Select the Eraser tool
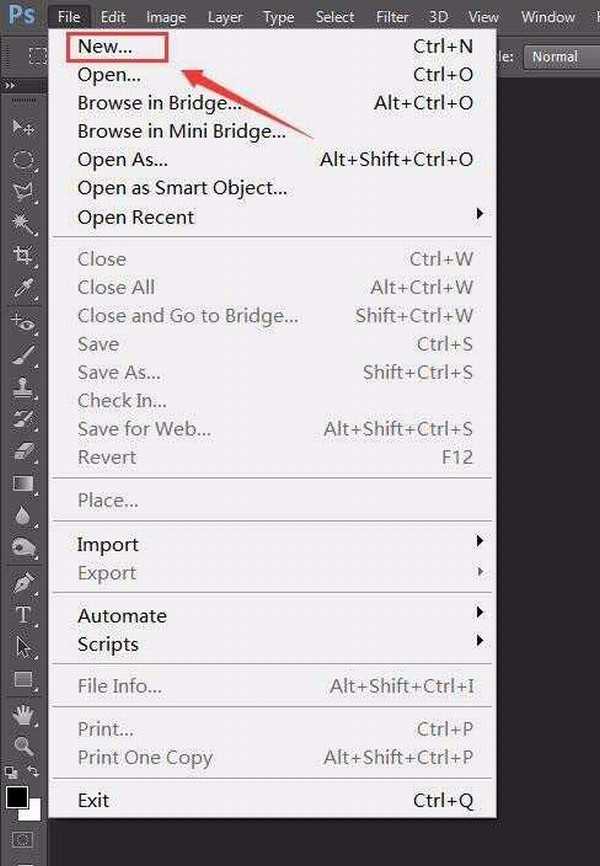Screen dimensions: 600x866 pyautogui.click(x=22, y=452)
